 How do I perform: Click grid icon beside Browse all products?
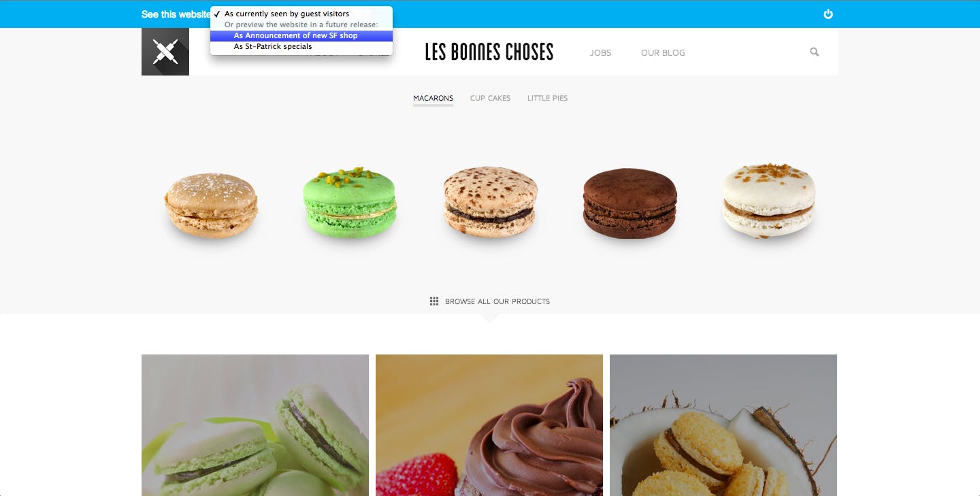(434, 301)
